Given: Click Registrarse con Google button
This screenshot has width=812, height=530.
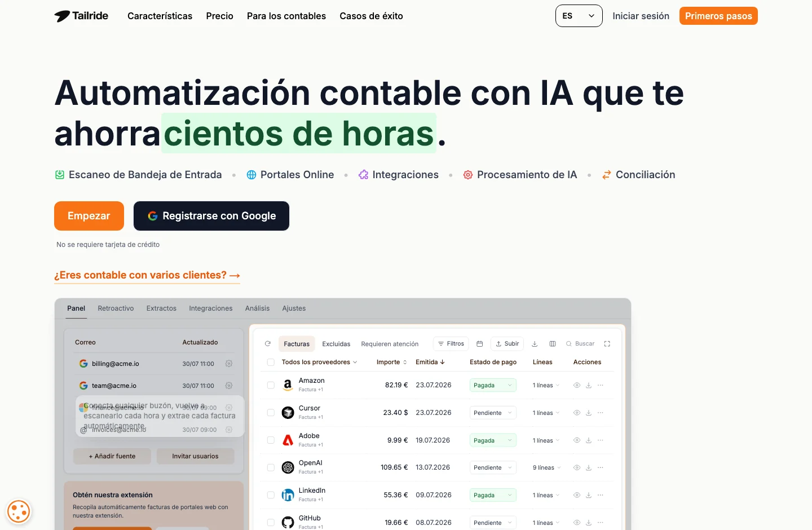Looking at the screenshot, I should (x=211, y=216).
